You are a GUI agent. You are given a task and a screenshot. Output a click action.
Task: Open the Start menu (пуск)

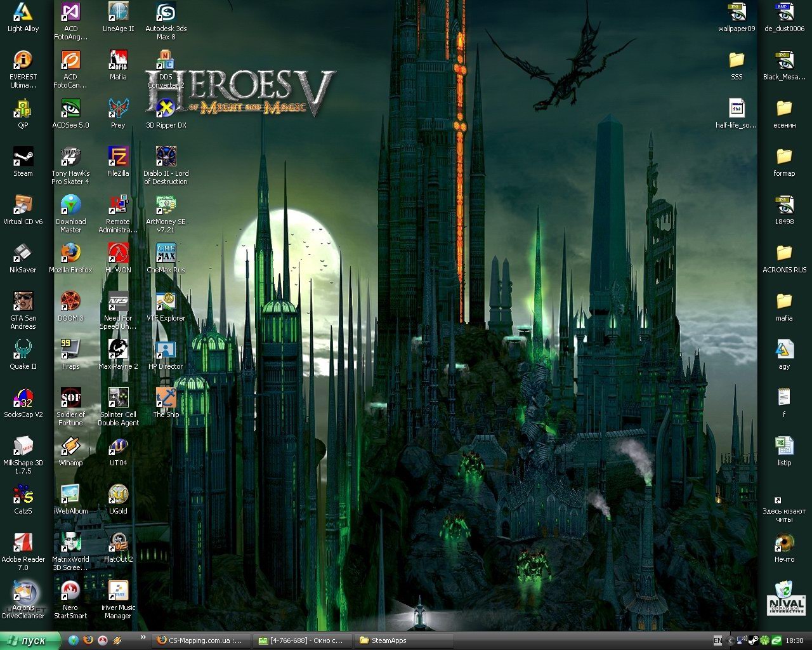tap(30, 640)
